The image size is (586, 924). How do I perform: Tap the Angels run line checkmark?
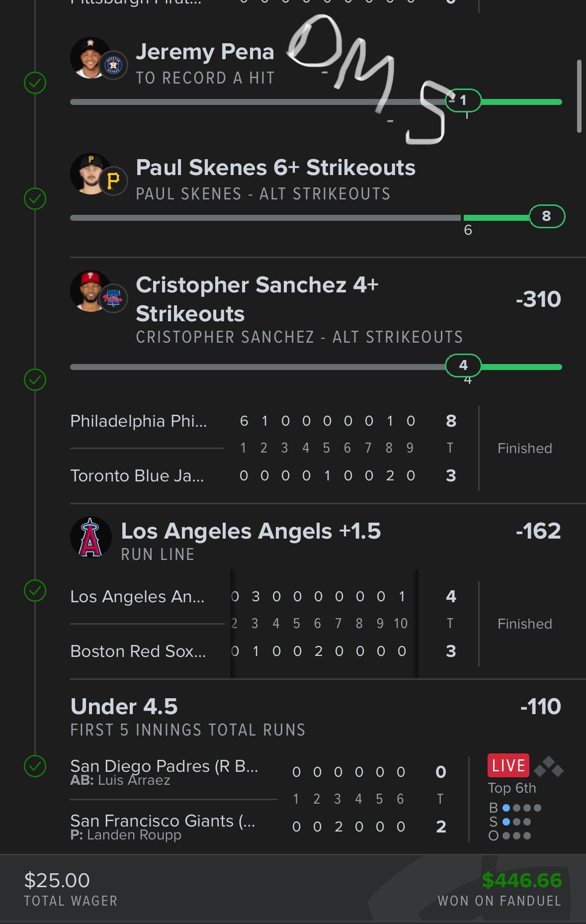click(35, 590)
